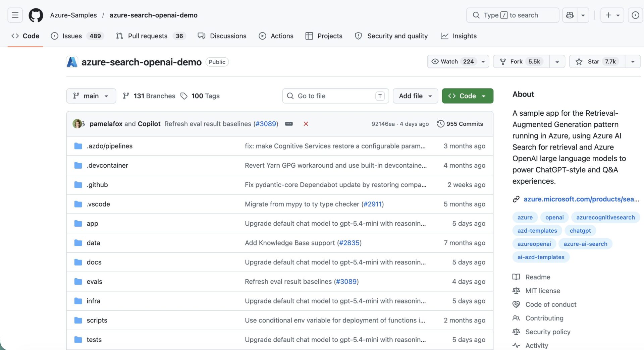Click pamelafox's avatar in the commit row

click(x=77, y=124)
